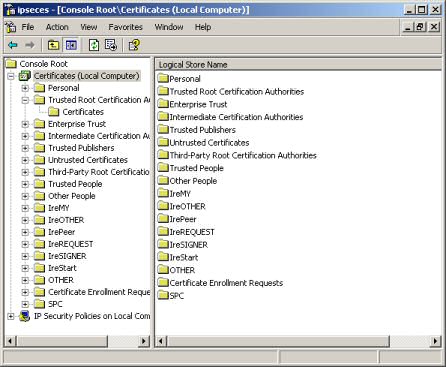446x367 pixels.
Task: Click the Certificates (Local Computer) snap-in icon
Action: (x=25, y=76)
